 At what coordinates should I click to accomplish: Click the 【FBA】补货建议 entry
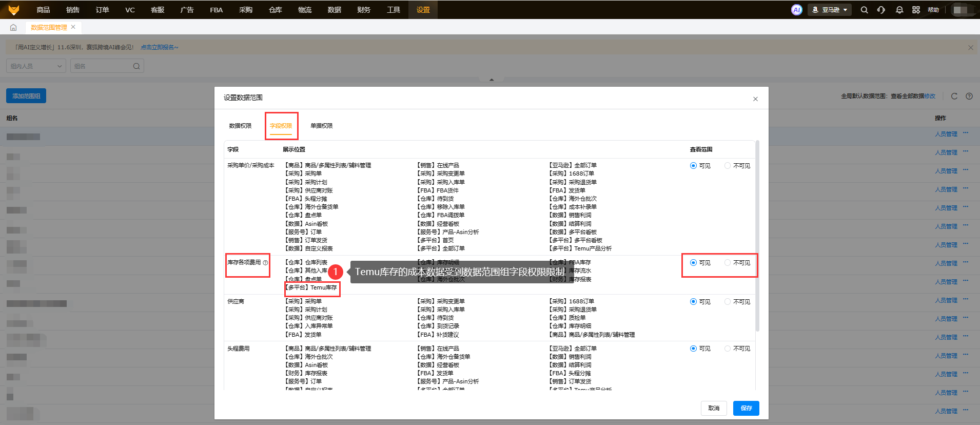(439, 335)
